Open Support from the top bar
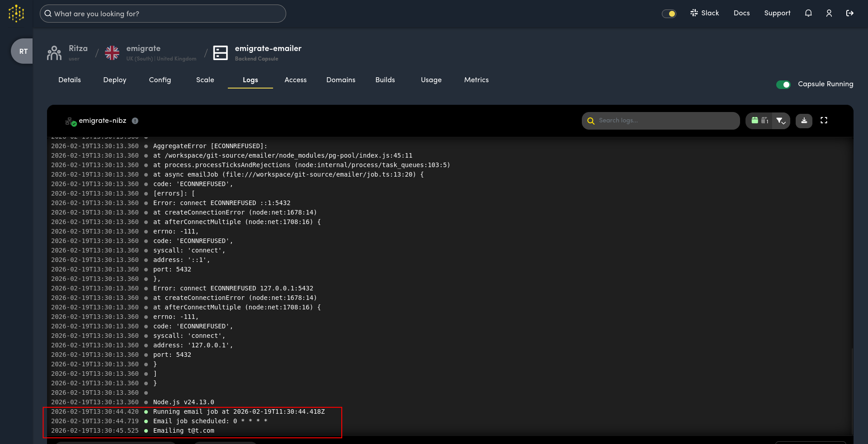Viewport: 868px width, 444px height. pyautogui.click(x=777, y=13)
